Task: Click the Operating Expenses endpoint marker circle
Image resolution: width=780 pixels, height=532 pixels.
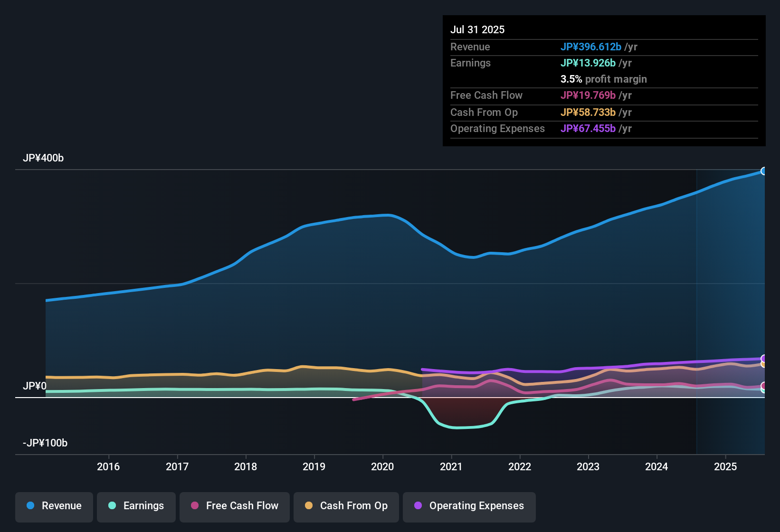Action: point(763,359)
